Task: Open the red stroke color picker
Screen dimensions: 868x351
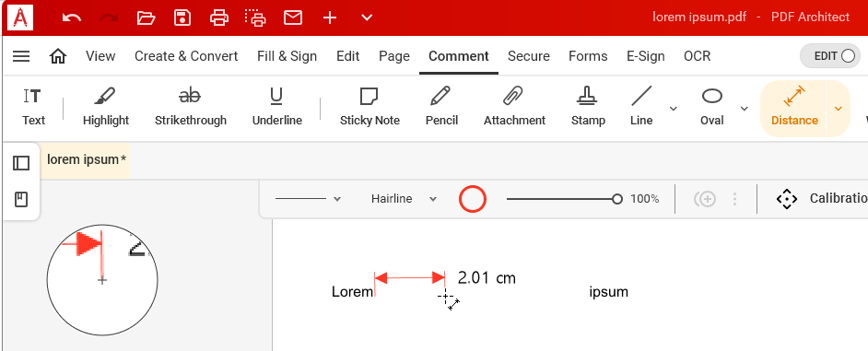Action: tap(472, 199)
